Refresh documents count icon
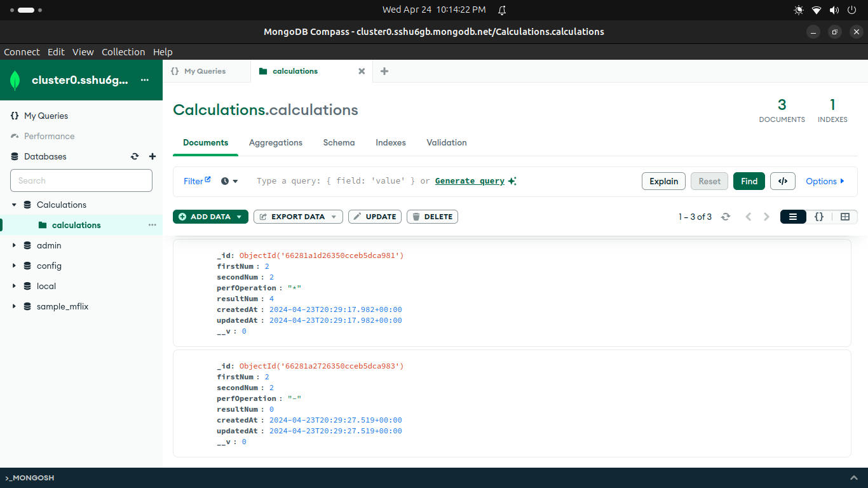This screenshot has height=488, width=868. coord(726,217)
